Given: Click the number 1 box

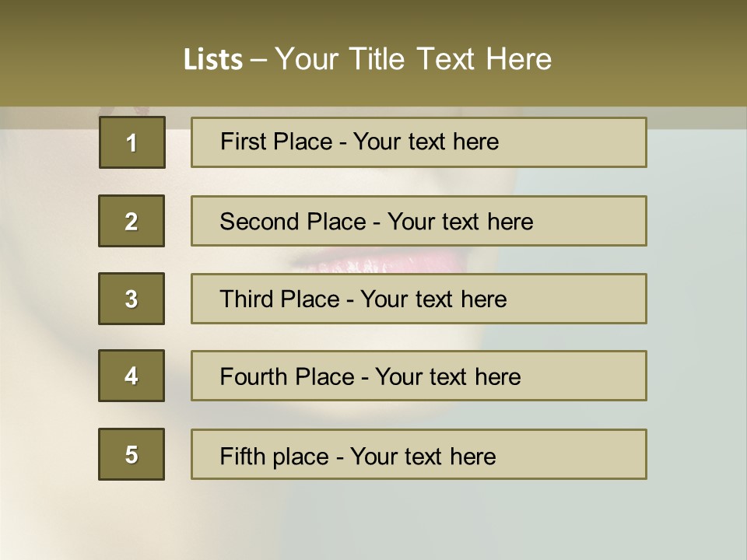Looking at the screenshot, I should click(132, 142).
